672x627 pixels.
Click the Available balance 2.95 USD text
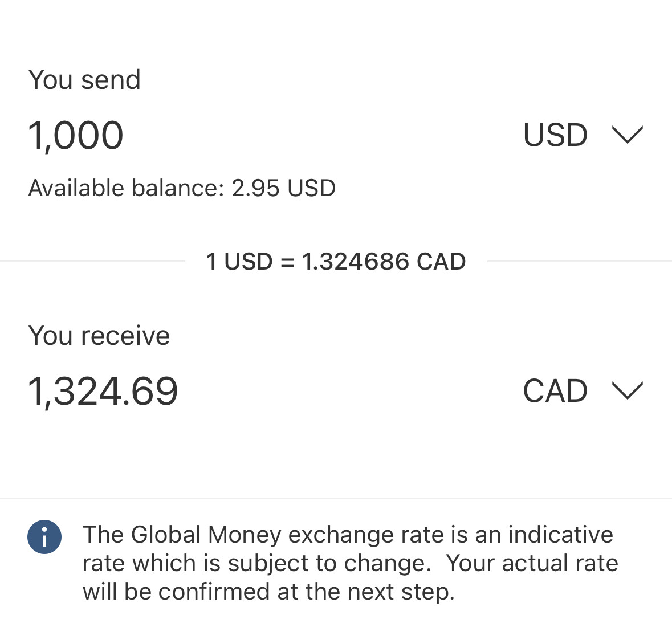[x=182, y=188]
